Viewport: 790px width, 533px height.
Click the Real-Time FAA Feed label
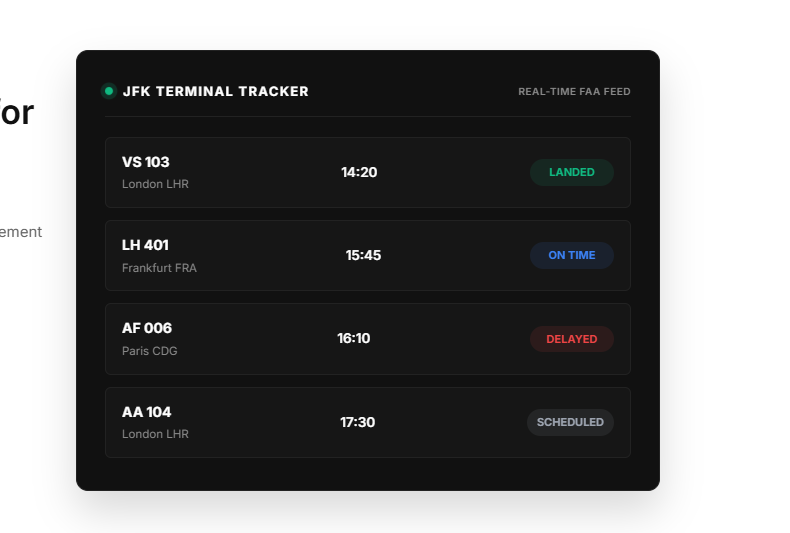click(x=574, y=92)
